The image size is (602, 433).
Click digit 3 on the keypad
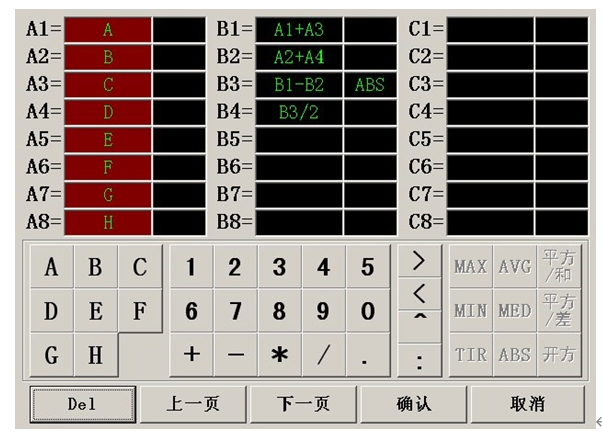(280, 266)
